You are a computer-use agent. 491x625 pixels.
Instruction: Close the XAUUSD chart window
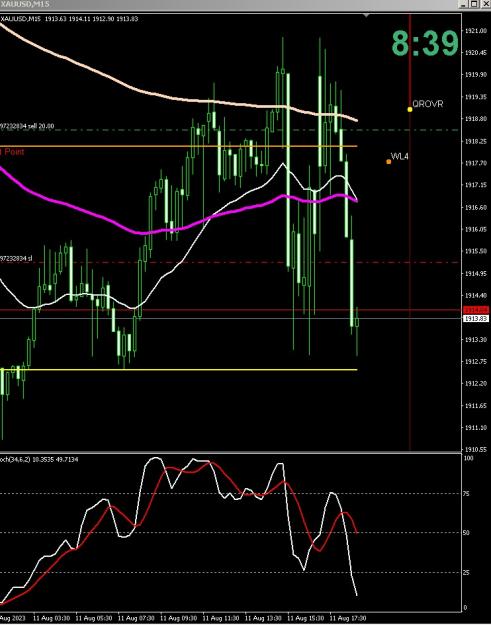[x=484, y=4]
